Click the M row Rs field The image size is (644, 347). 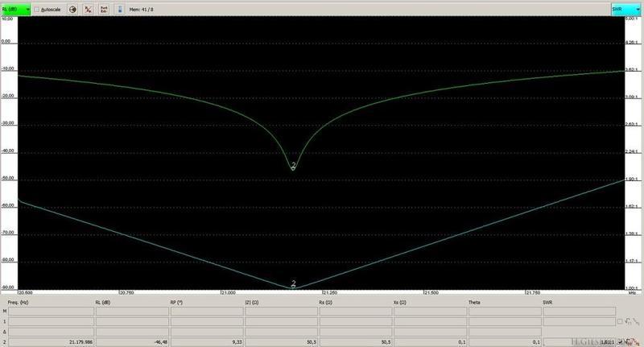(356, 311)
